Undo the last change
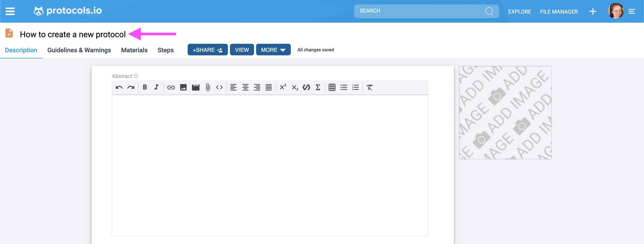 coord(118,87)
